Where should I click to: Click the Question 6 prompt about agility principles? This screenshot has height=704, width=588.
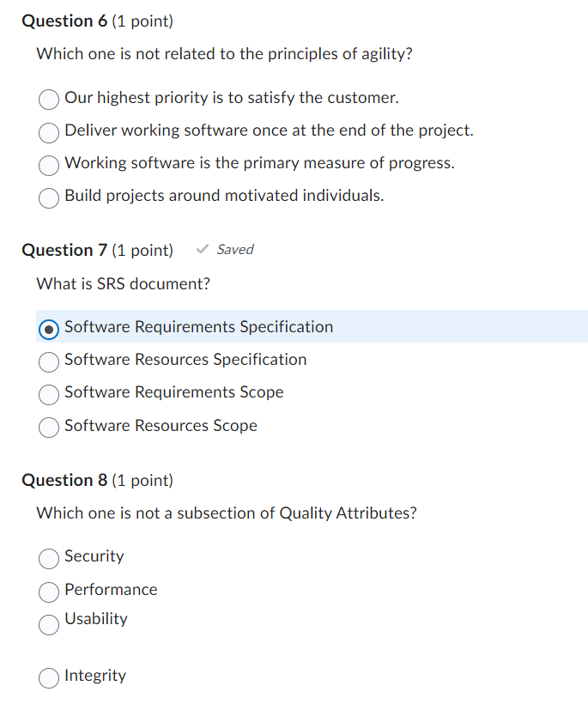click(224, 53)
